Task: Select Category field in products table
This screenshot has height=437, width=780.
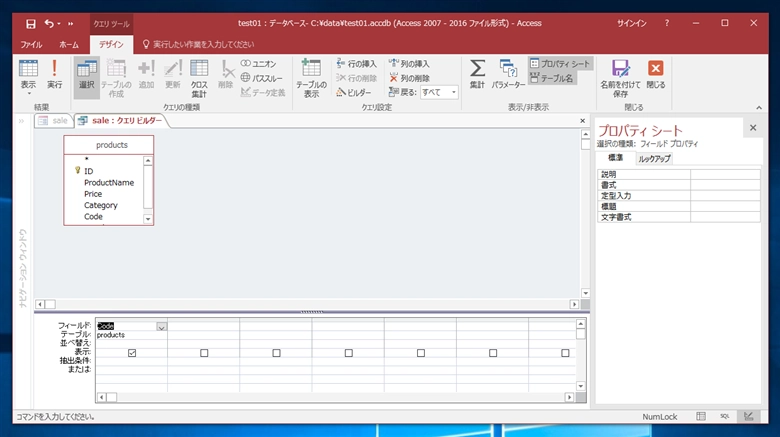Action: 101,206
